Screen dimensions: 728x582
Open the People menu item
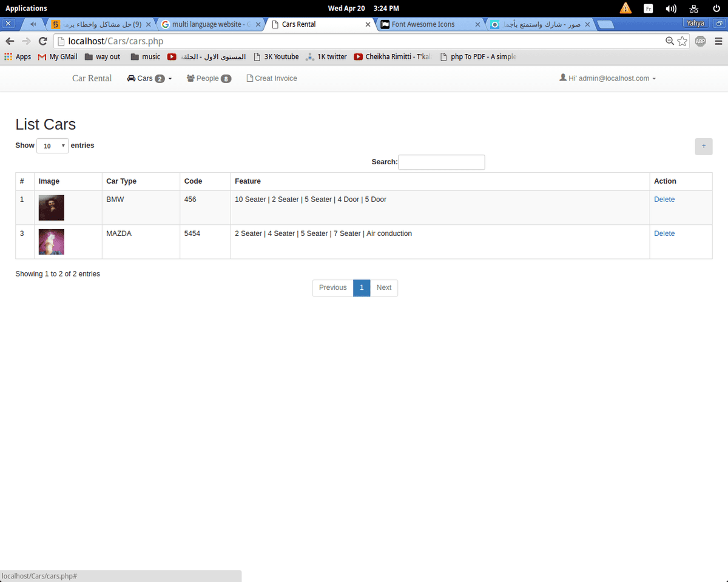point(209,78)
